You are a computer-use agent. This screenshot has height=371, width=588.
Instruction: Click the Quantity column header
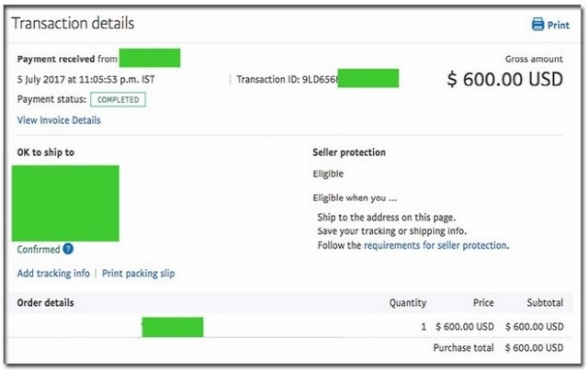408,303
